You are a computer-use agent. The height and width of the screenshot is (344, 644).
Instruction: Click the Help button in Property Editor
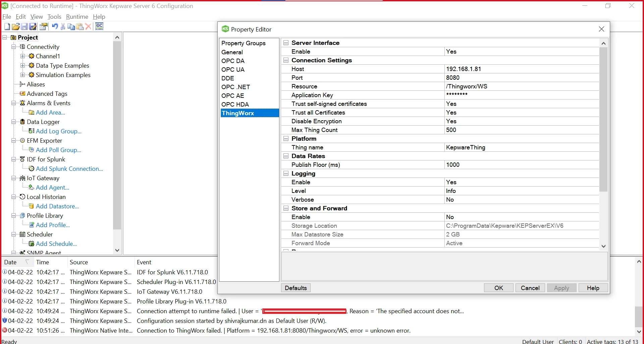[593, 288]
